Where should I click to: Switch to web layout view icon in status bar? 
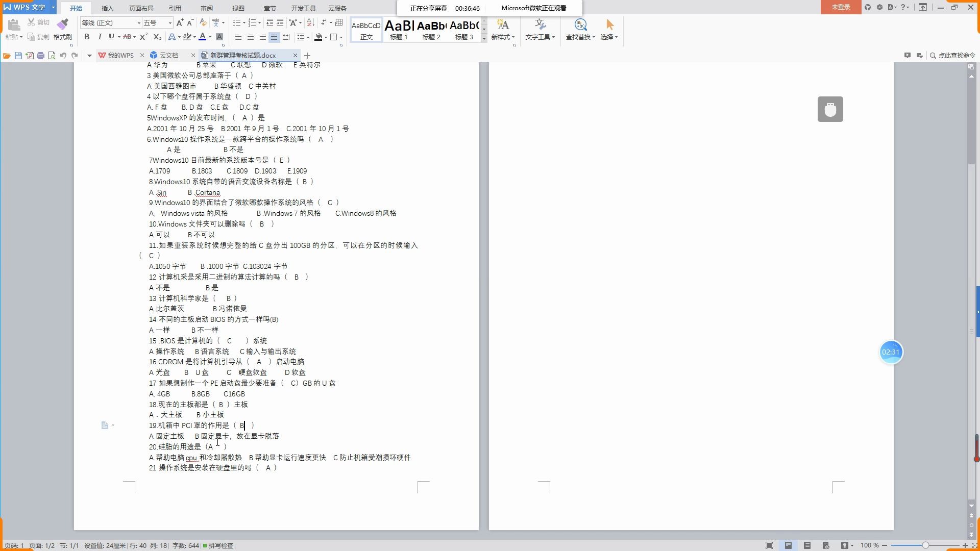tap(826, 545)
